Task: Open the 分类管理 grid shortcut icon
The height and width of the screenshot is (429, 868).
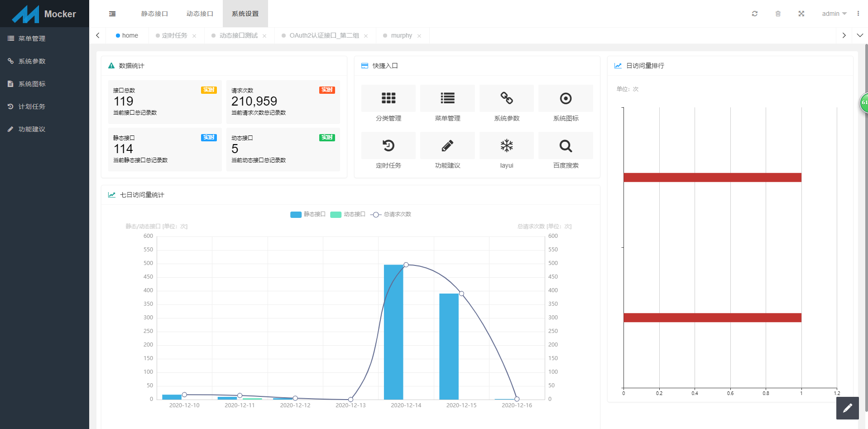Action: click(x=388, y=98)
